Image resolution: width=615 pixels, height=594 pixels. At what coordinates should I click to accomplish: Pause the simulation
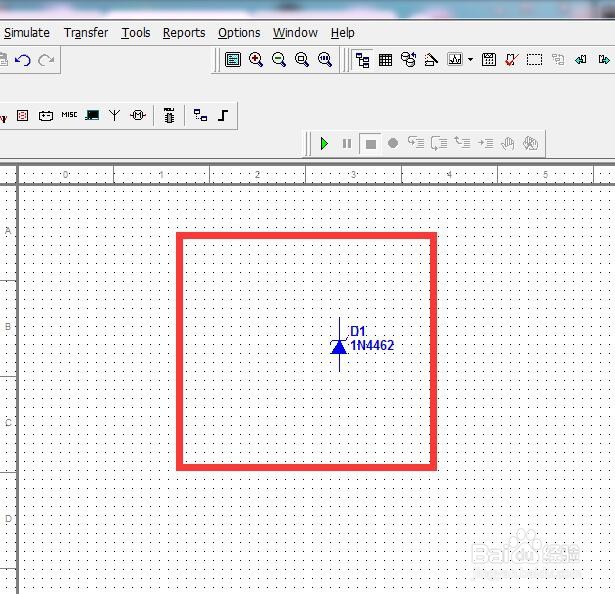(x=347, y=144)
